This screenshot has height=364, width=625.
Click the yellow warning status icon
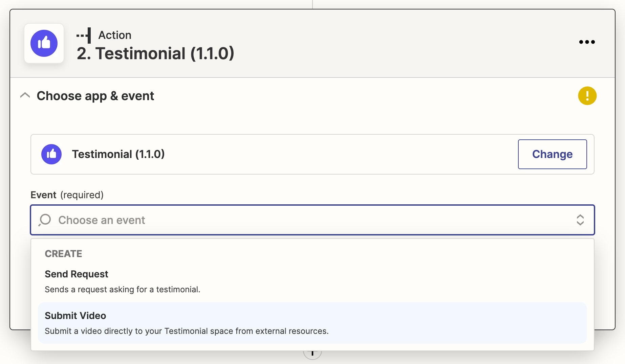(x=587, y=96)
